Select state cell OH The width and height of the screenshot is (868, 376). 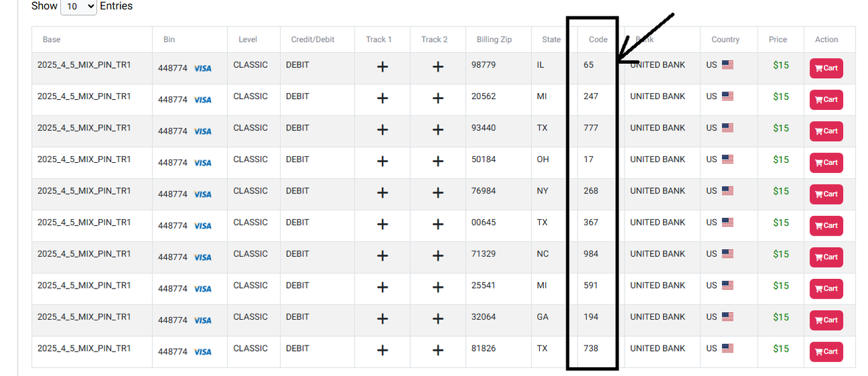click(543, 159)
